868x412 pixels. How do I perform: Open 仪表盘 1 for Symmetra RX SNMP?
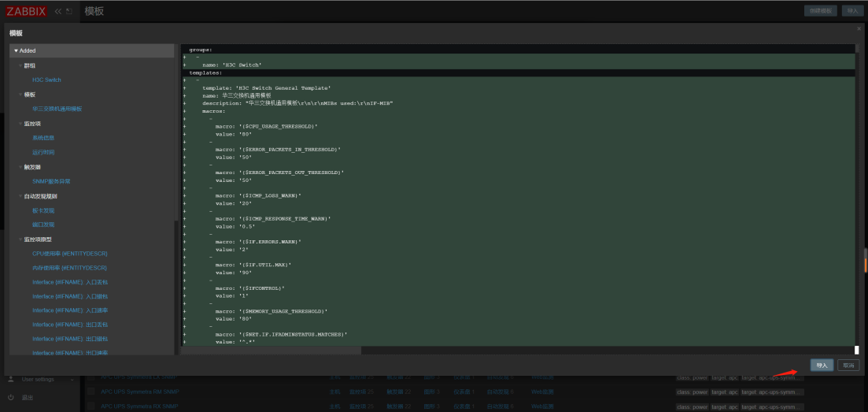tap(465, 406)
